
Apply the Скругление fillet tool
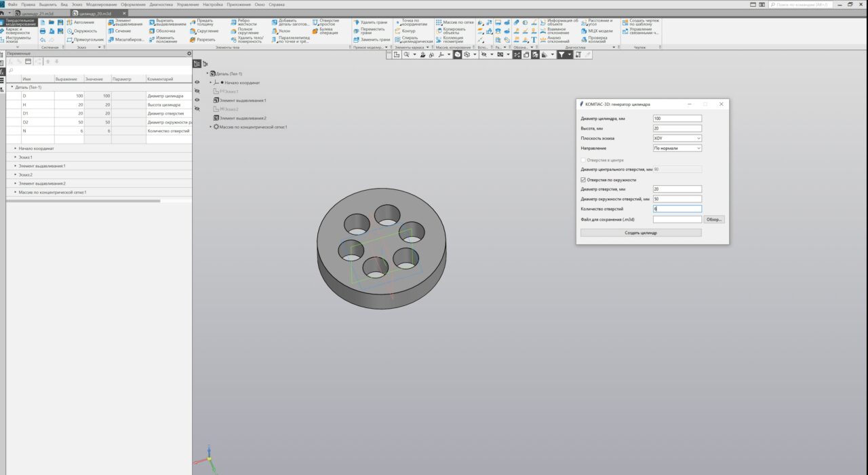[x=203, y=31]
